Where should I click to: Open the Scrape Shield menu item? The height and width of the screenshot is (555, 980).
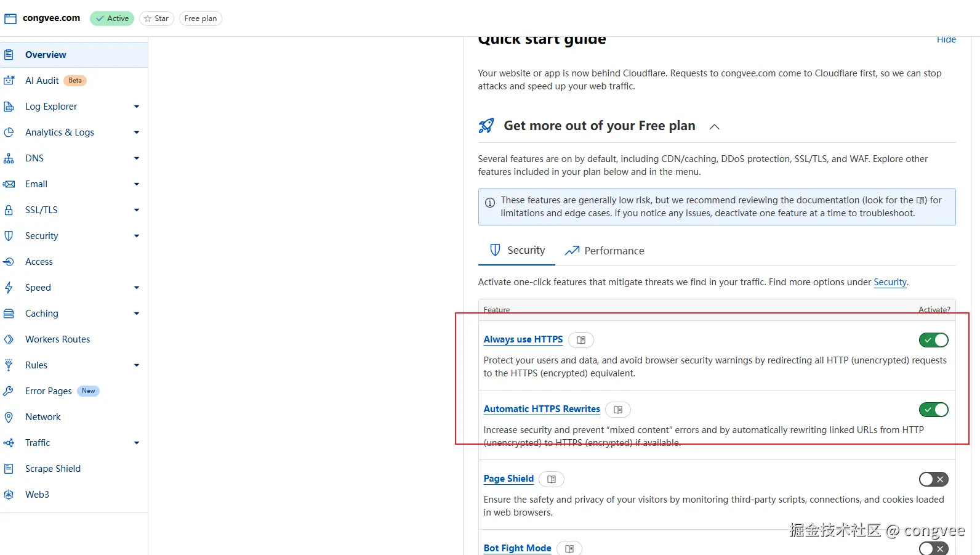[x=74, y=469]
